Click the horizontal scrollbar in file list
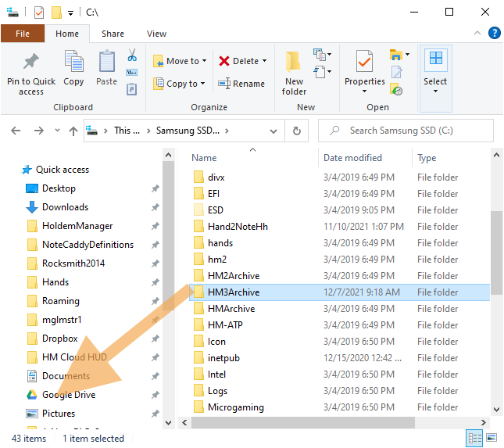Image resolution: width=504 pixels, height=448 pixels. pyautogui.click(x=302, y=422)
